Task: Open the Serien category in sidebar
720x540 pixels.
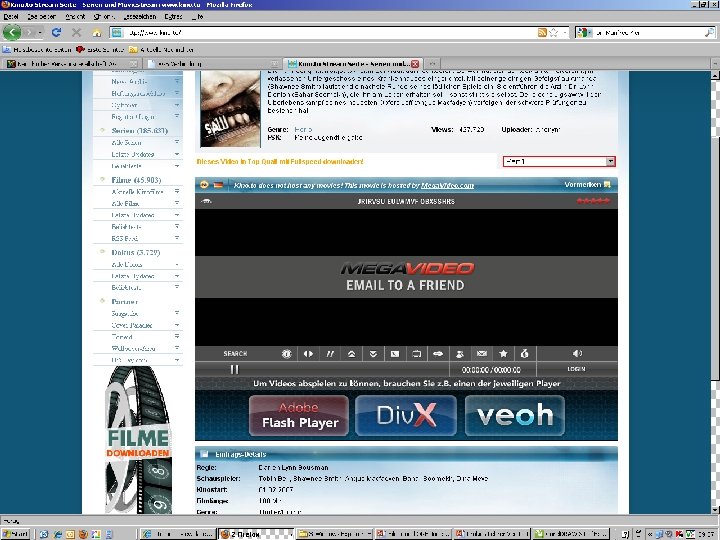Action: click(x=140, y=131)
